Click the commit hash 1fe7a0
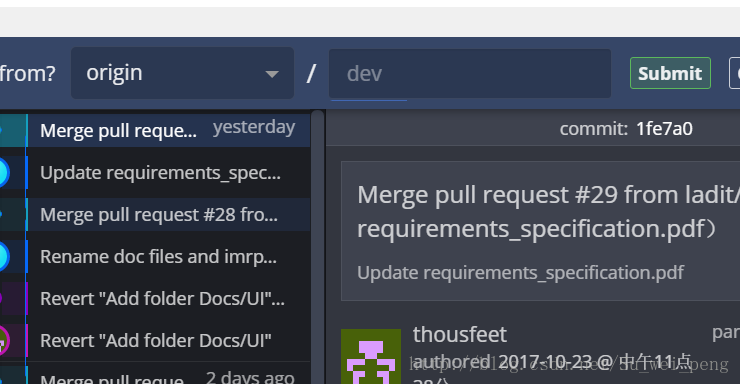 [664, 128]
